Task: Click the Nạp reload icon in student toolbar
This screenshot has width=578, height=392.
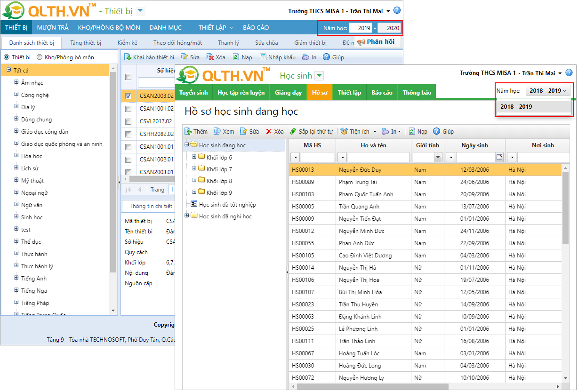Action: 412,132
